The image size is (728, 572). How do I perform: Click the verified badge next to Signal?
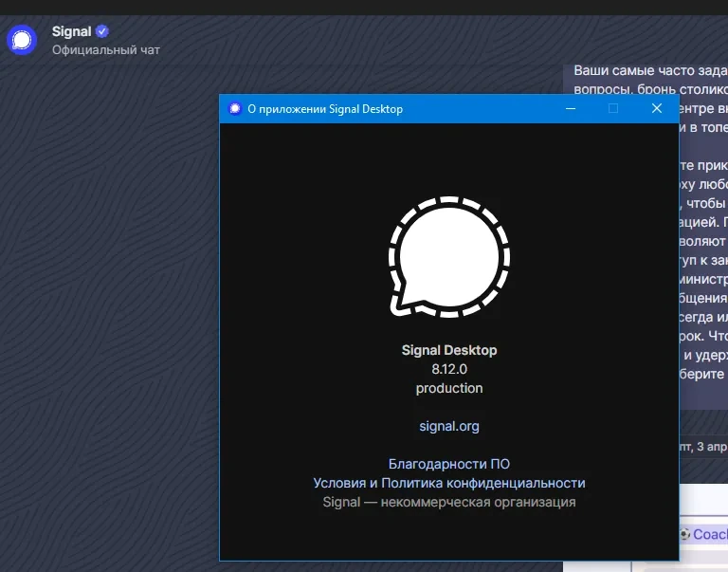pyautogui.click(x=102, y=31)
